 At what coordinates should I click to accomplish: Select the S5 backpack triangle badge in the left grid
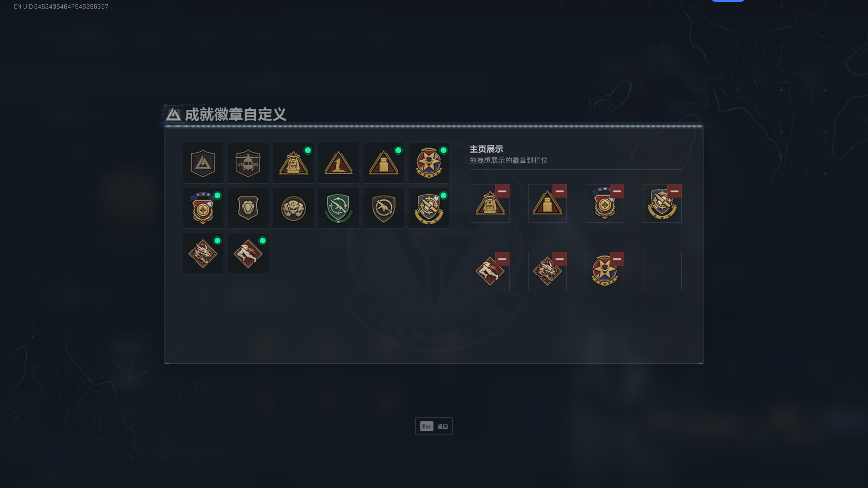(293, 163)
